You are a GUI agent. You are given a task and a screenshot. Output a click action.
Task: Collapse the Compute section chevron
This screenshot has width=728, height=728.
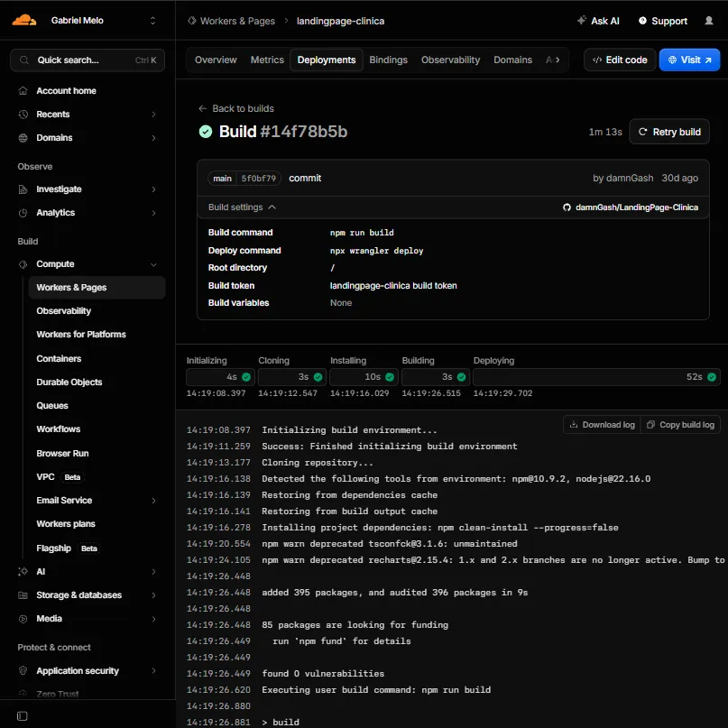tap(153, 264)
